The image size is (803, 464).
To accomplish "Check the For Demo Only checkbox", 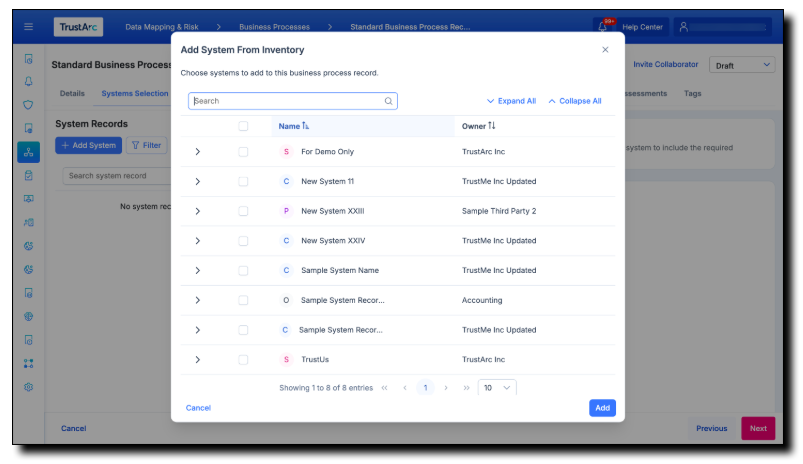I will (x=243, y=152).
